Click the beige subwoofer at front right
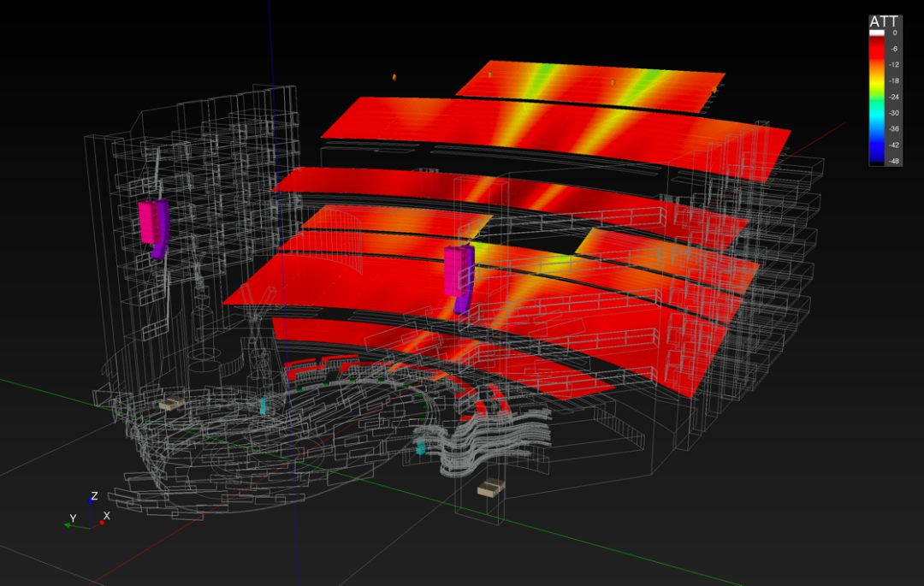 point(491,488)
